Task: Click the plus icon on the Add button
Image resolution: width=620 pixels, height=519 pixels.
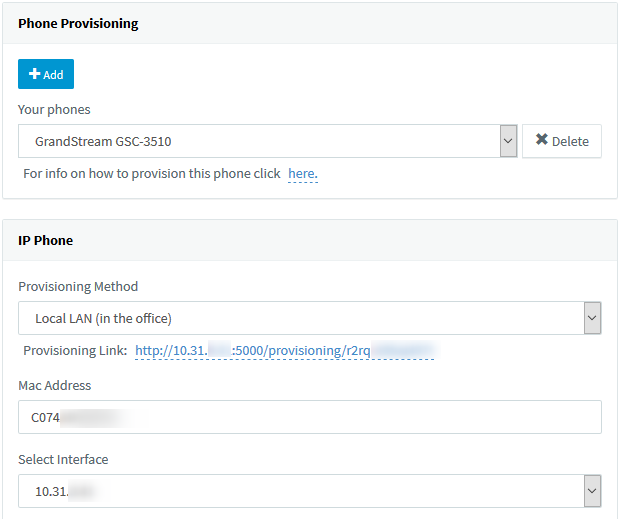Action: [34, 75]
